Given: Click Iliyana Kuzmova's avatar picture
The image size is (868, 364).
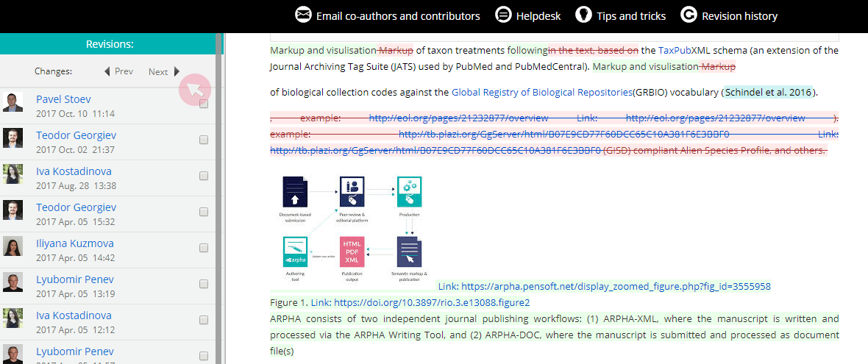Looking at the screenshot, I should (13, 246).
